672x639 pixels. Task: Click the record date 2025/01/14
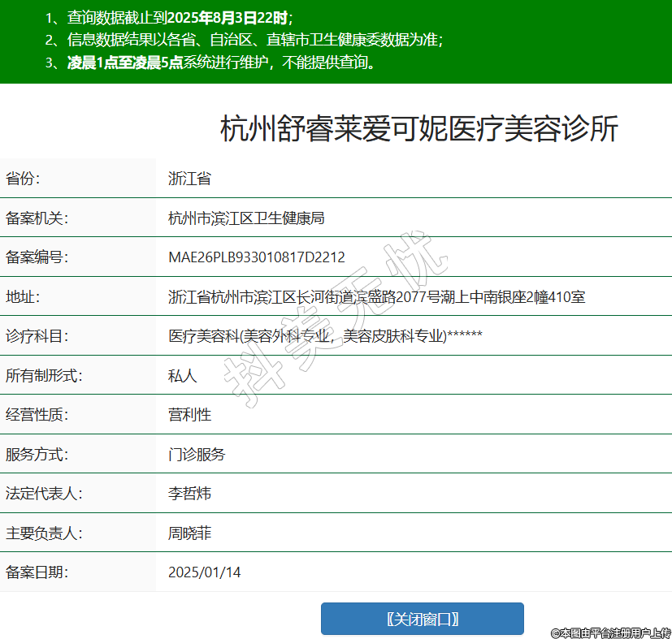coord(204,572)
